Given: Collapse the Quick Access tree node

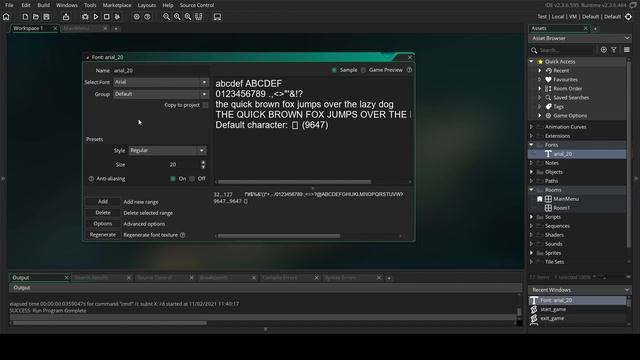Looking at the screenshot, I should coord(531,61).
